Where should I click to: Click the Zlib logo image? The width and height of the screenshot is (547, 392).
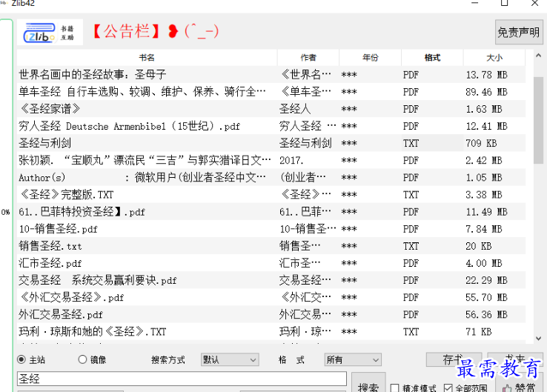pos(50,32)
